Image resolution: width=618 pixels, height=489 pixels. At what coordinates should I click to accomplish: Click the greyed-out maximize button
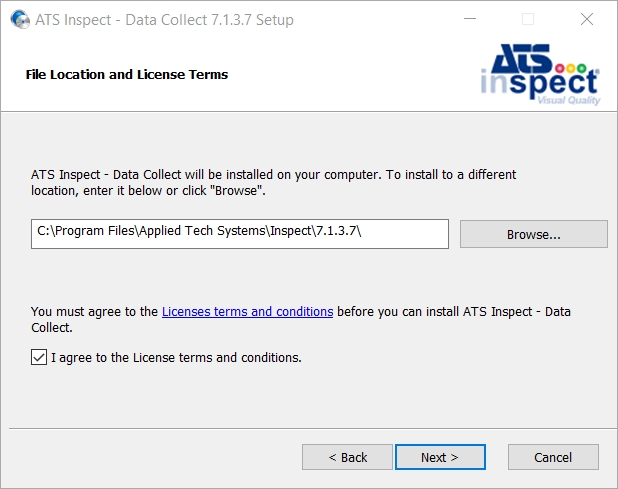point(528,19)
